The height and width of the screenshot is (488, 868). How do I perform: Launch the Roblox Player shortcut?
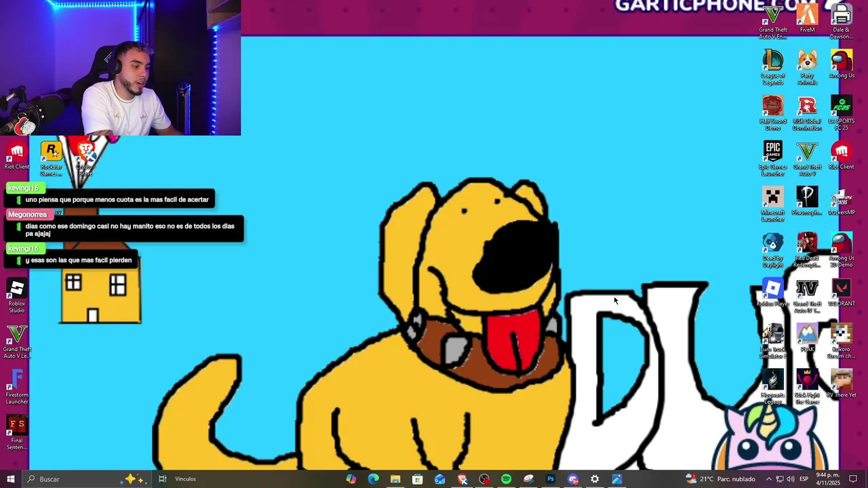773,292
